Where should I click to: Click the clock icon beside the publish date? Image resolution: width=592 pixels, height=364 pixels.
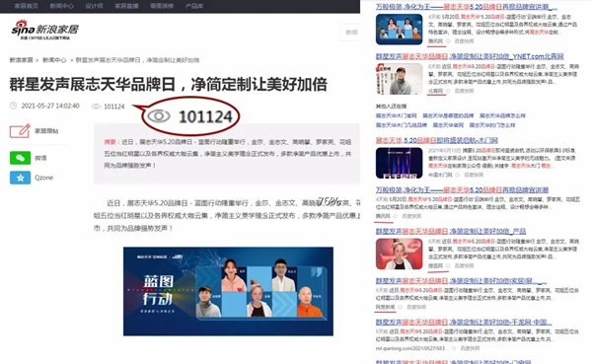13,106
